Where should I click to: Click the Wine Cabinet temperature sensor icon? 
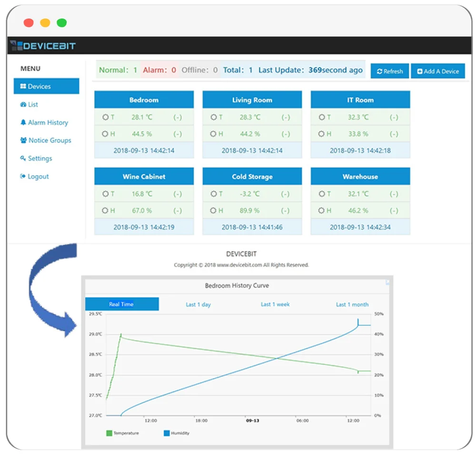click(105, 193)
